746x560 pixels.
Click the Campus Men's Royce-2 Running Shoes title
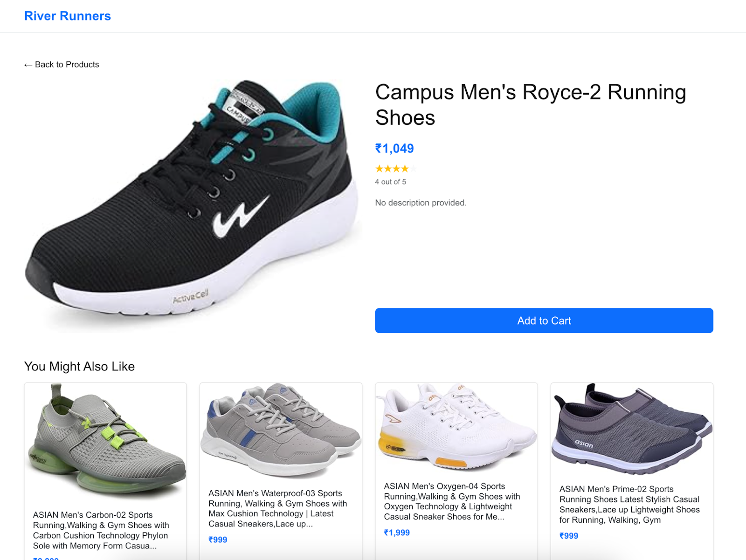pyautogui.click(x=531, y=105)
